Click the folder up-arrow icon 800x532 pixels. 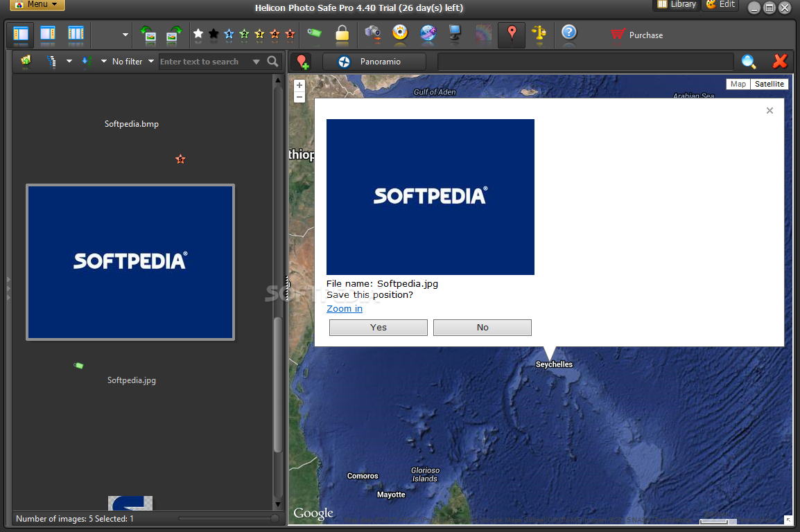(x=26, y=61)
